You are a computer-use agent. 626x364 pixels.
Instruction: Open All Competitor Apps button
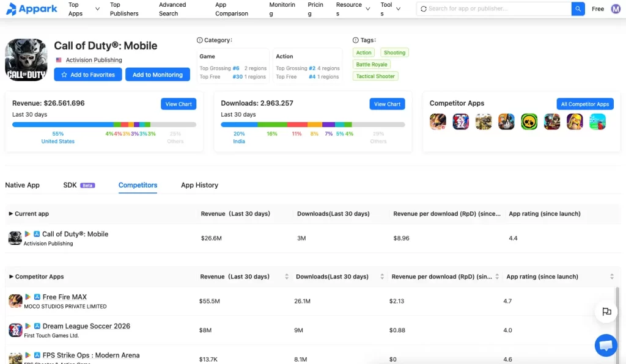point(585,104)
